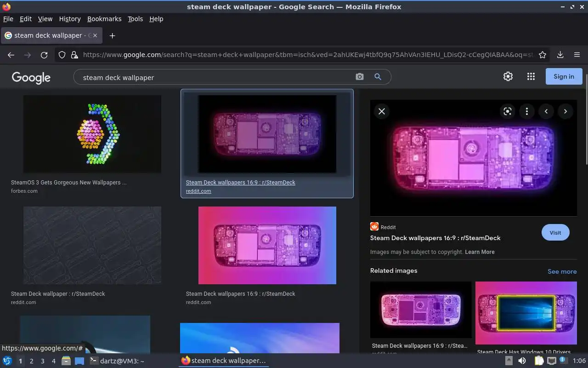Open related Windows 10 Steam Deck image
Viewport: 588px width, 368px height.
pos(526,313)
